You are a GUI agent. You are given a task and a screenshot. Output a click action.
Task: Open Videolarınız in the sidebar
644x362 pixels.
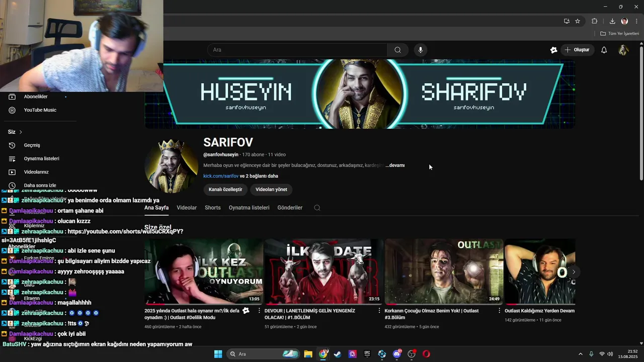(x=36, y=172)
